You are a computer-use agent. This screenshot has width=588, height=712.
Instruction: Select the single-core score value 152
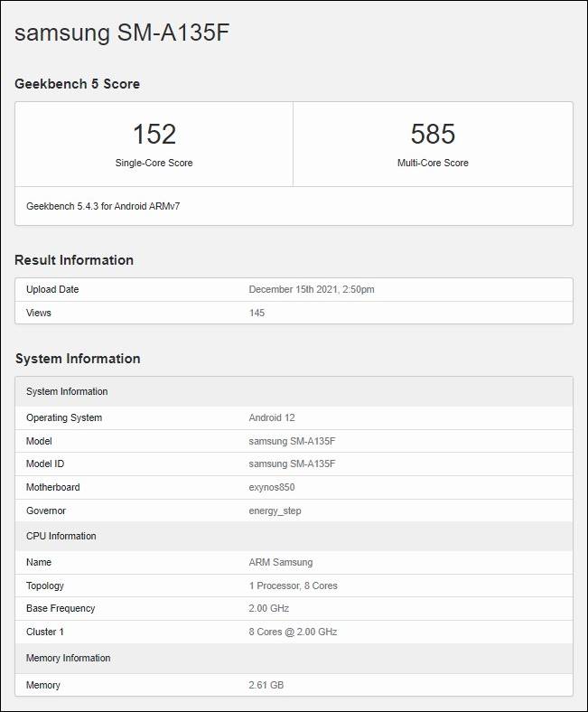pos(154,134)
